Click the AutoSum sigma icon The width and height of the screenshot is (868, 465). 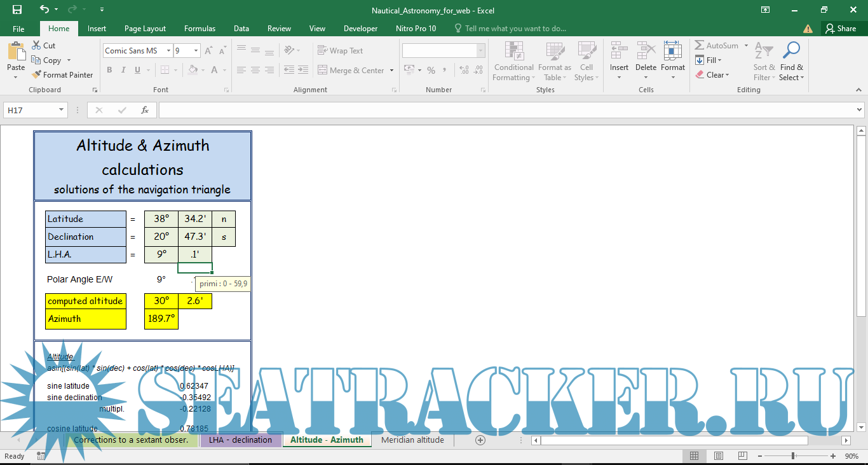click(700, 46)
